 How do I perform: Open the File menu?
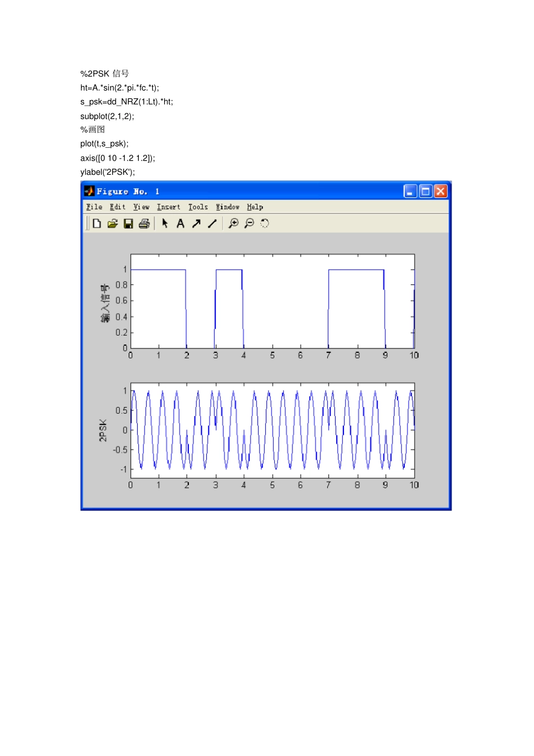[94, 207]
